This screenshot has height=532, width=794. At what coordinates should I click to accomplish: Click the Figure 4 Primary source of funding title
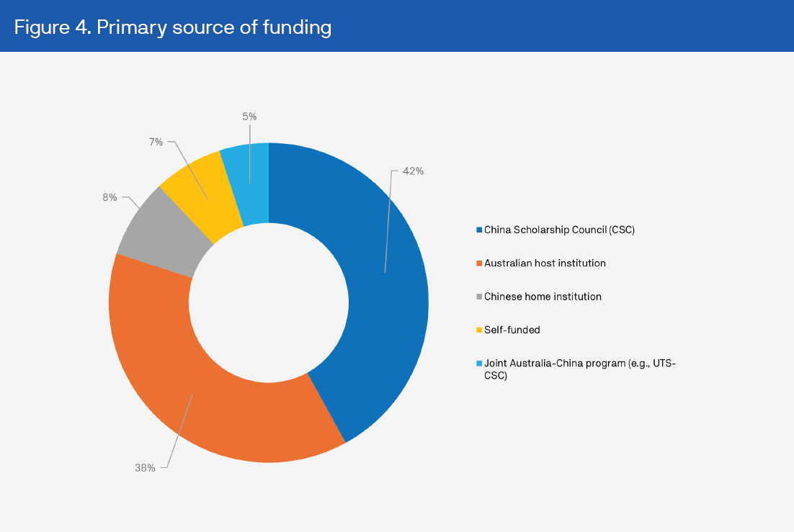[173, 27]
